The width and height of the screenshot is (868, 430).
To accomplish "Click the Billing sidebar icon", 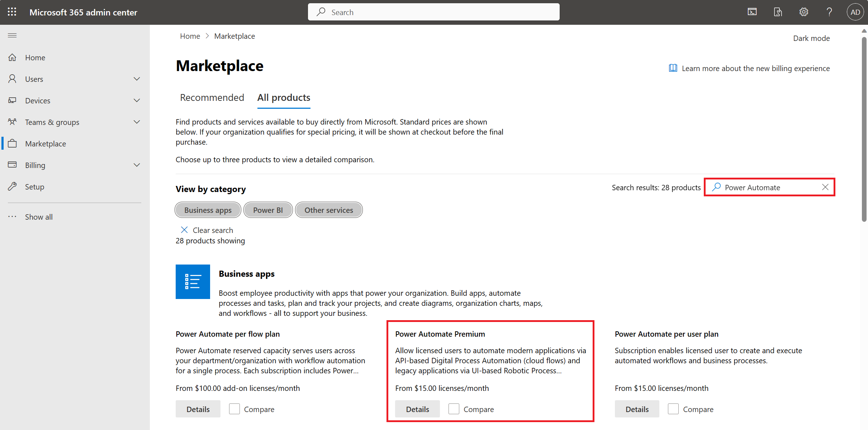I will [12, 165].
